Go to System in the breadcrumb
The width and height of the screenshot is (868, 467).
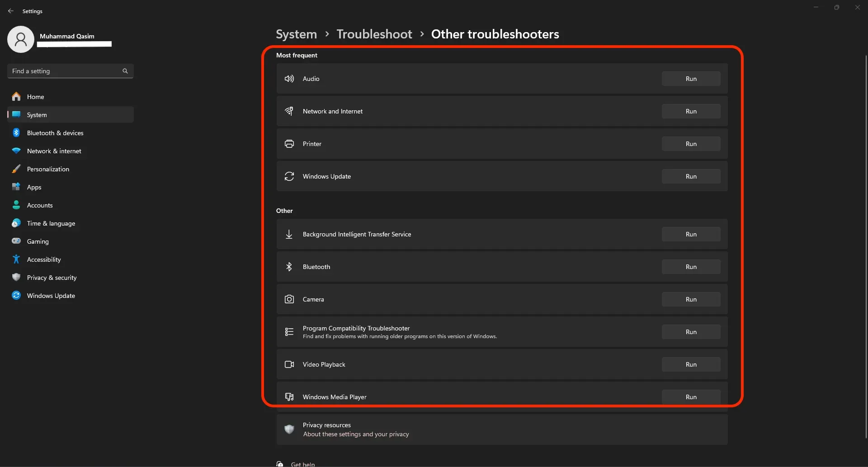(296, 34)
